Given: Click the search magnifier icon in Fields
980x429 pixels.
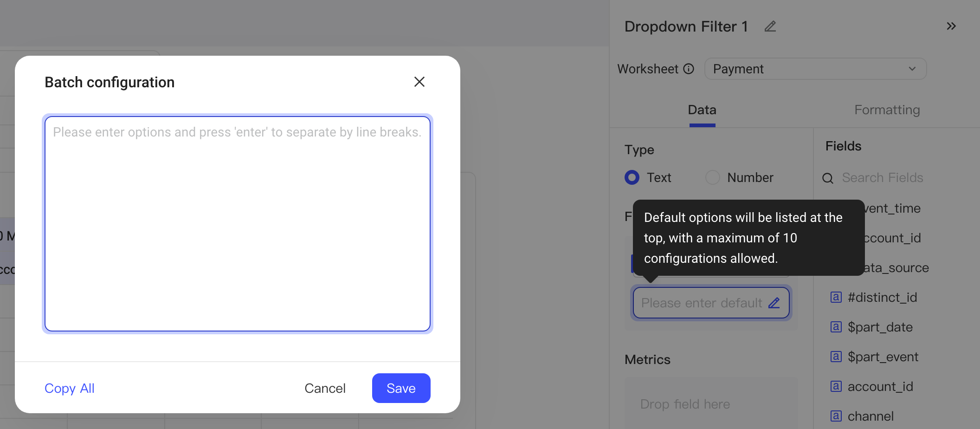Looking at the screenshot, I should [x=828, y=178].
